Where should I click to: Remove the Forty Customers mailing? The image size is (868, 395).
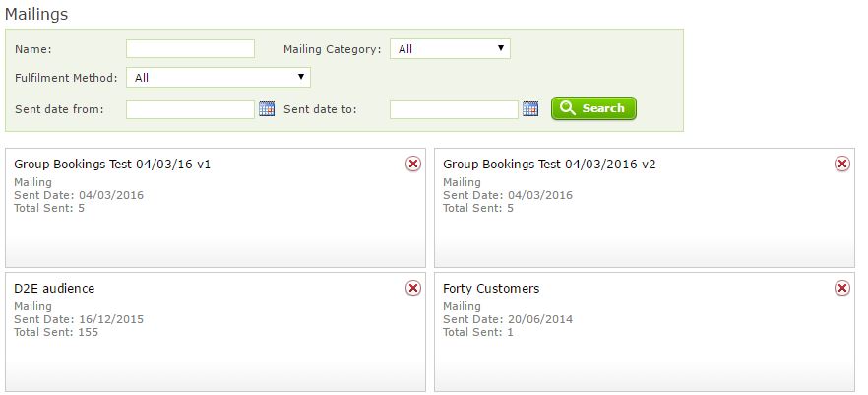[x=842, y=288]
